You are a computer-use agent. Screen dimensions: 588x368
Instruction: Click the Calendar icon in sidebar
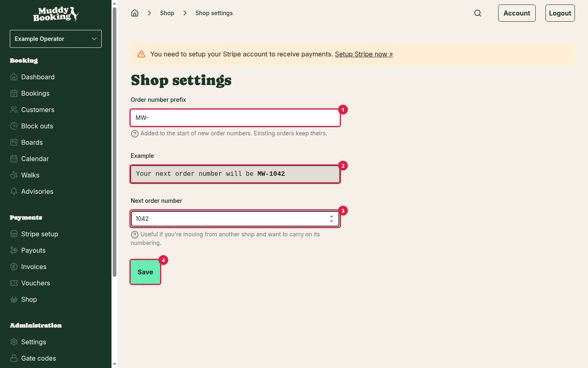click(x=14, y=159)
